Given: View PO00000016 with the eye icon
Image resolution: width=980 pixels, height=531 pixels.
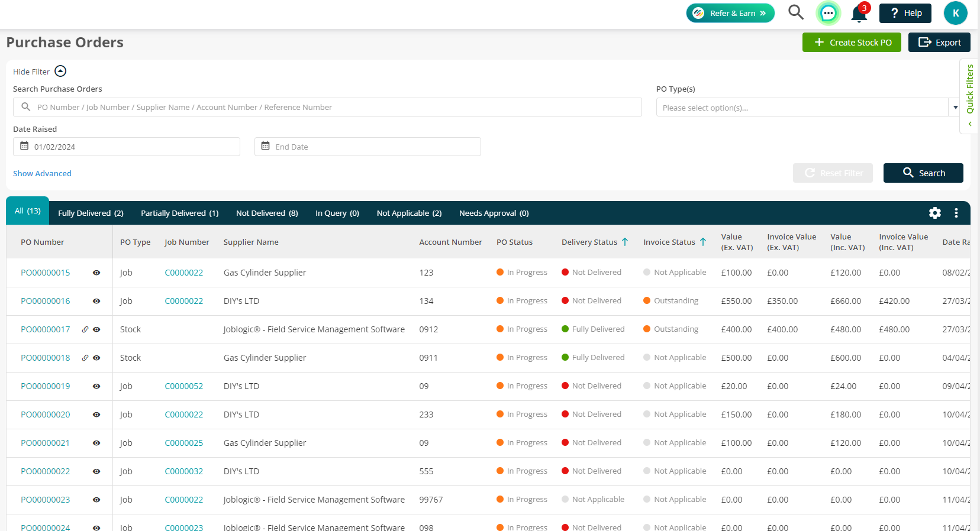Looking at the screenshot, I should [96, 301].
